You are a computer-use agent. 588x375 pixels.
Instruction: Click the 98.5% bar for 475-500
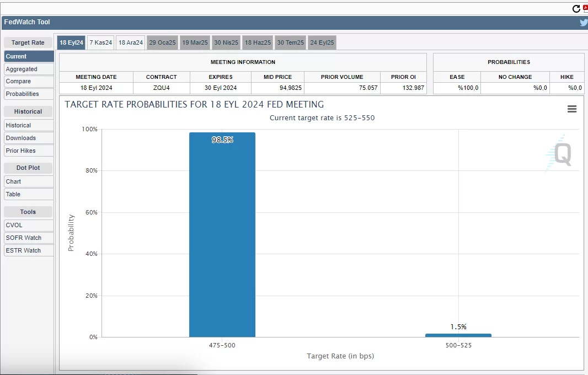(222, 234)
